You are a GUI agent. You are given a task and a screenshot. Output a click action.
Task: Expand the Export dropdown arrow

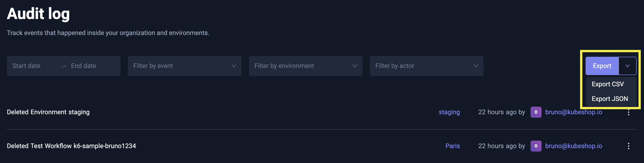tap(627, 66)
